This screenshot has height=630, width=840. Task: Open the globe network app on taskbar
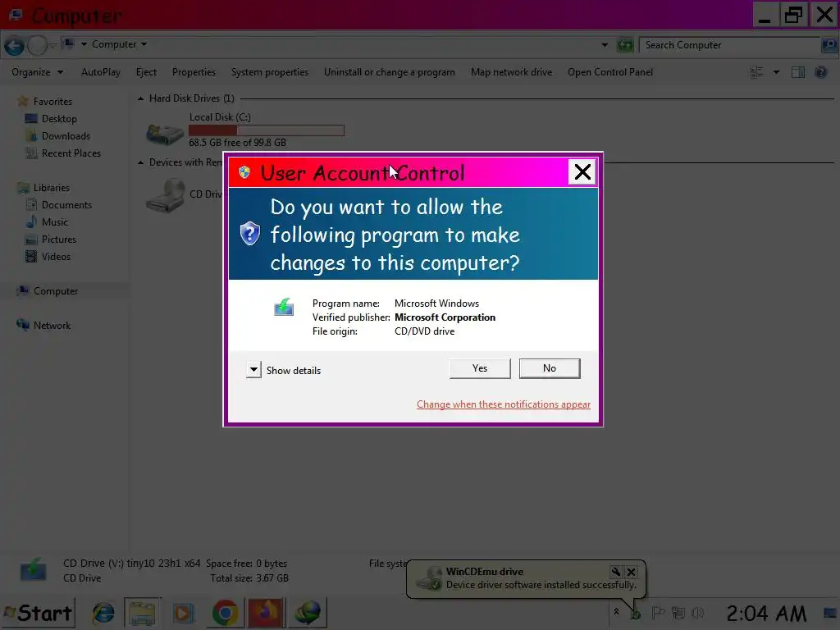coord(308,613)
